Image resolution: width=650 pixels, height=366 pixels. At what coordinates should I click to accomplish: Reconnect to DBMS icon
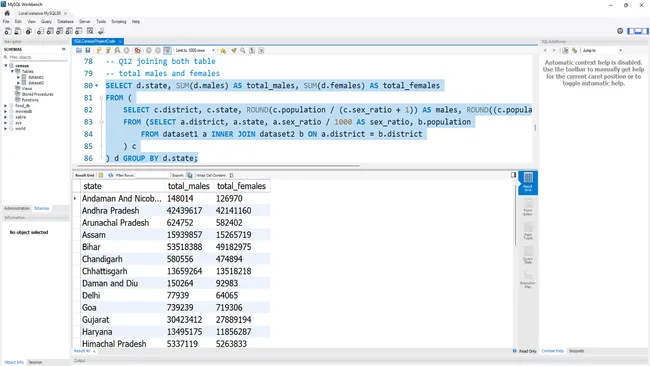pyautogui.click(x=101, y=31)
